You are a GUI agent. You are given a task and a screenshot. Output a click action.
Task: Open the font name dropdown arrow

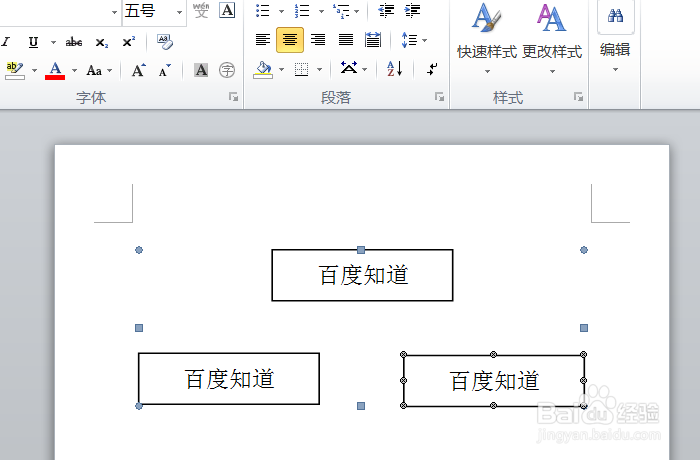[114, 12]
